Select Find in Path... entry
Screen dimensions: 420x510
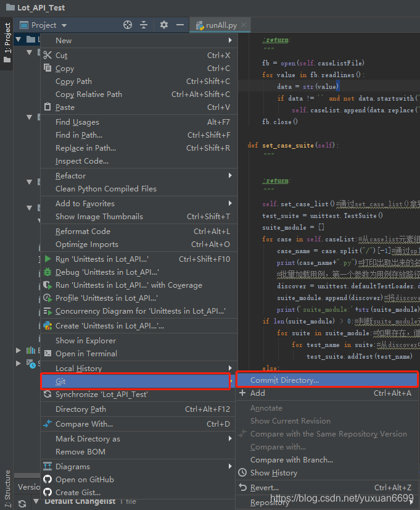tap(139, 135)
